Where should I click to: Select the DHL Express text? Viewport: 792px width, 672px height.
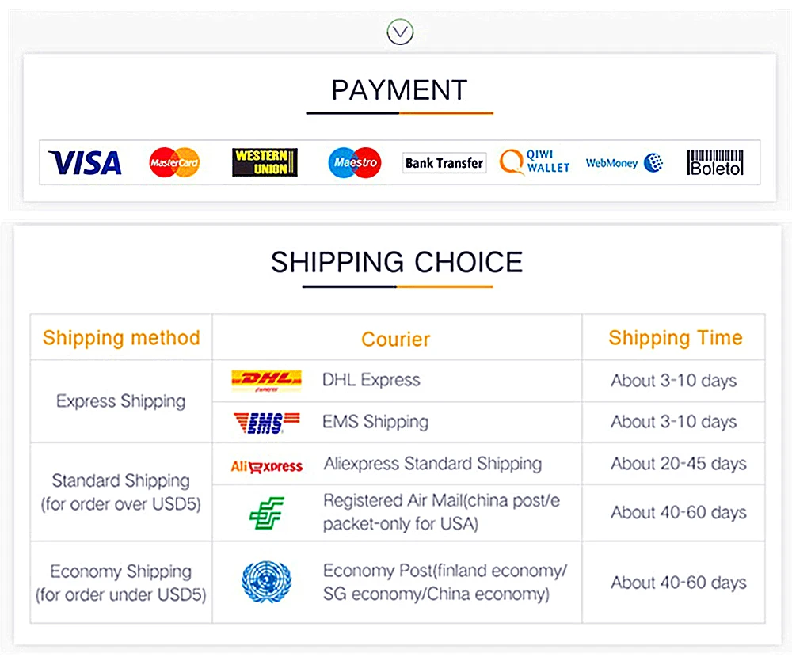(371, 380)
